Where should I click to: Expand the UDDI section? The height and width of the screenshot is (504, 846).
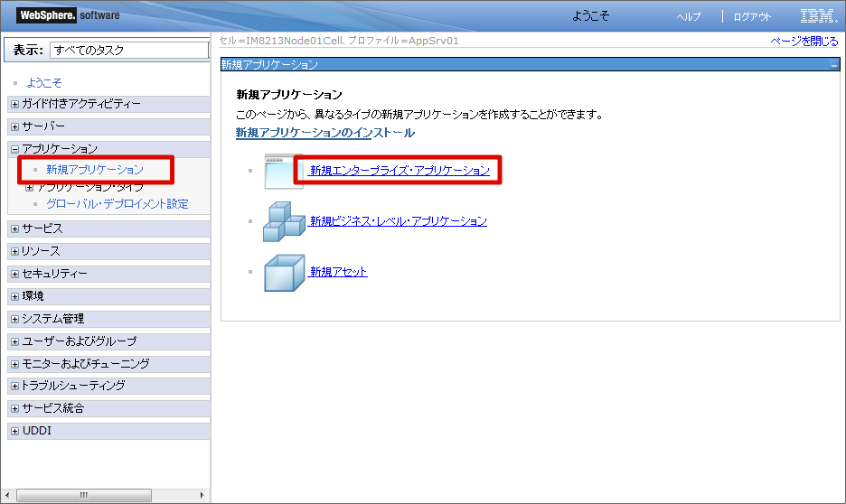[x=15, y=431]
